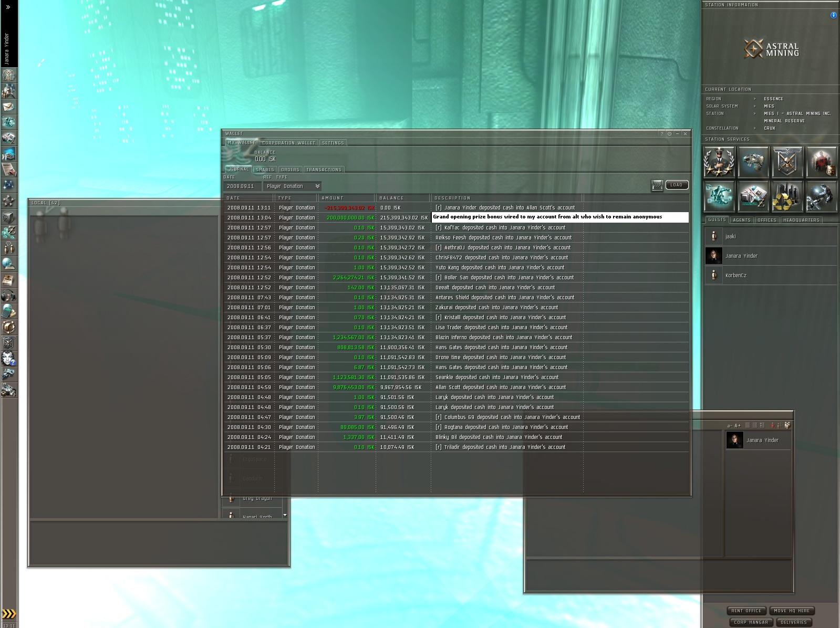Select Janara Yinder in chat member list
The width and height of the screenshot is (840, 628).
758,440
